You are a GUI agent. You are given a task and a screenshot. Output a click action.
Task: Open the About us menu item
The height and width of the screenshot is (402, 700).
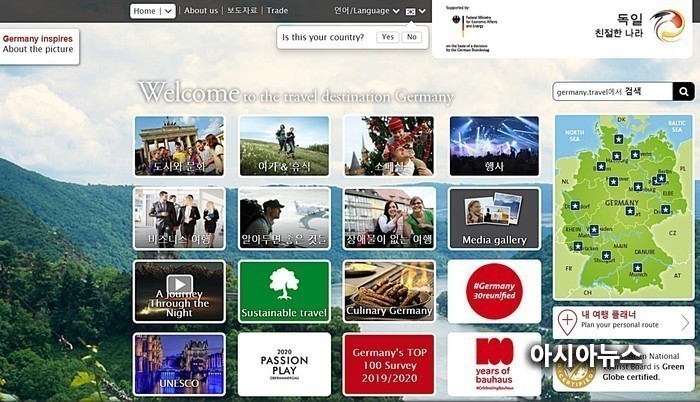pyautogui.click(x=201, y=11)
